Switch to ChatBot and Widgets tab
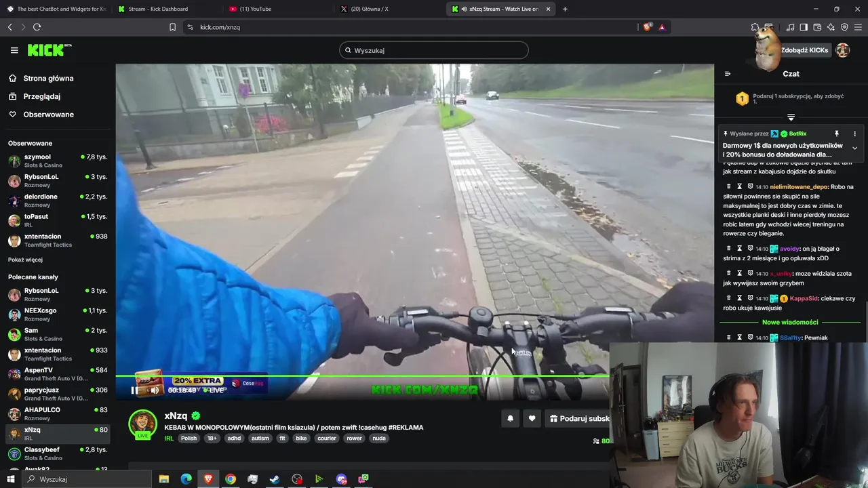The image size is (868, 488). [56, 9]
